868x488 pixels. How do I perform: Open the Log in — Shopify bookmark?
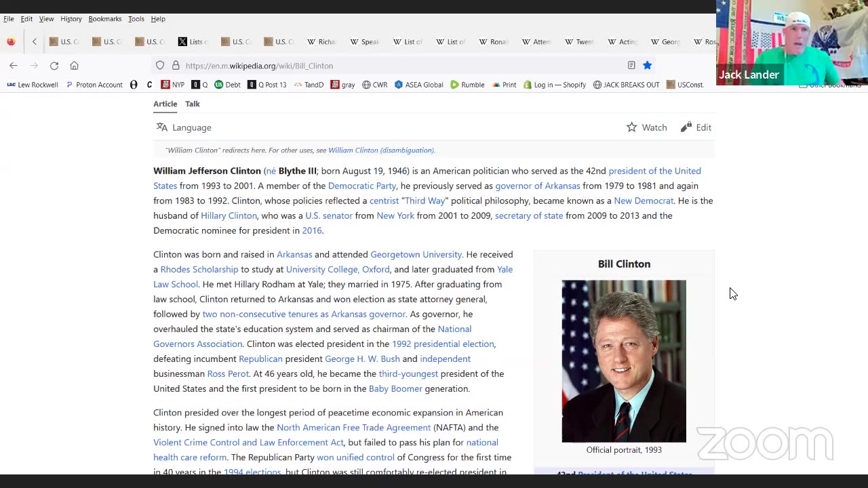tap(555, 85)
